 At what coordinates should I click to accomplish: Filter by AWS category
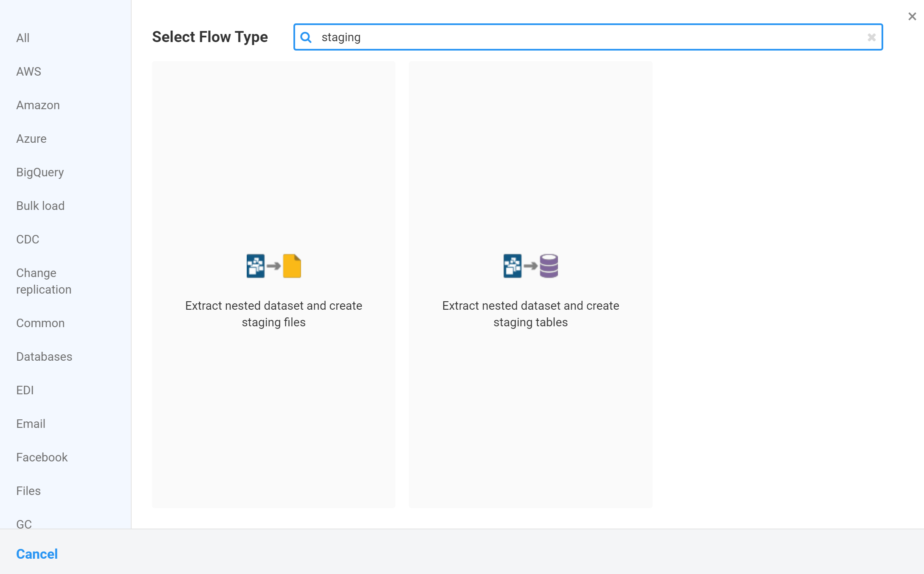coord(28,71)
